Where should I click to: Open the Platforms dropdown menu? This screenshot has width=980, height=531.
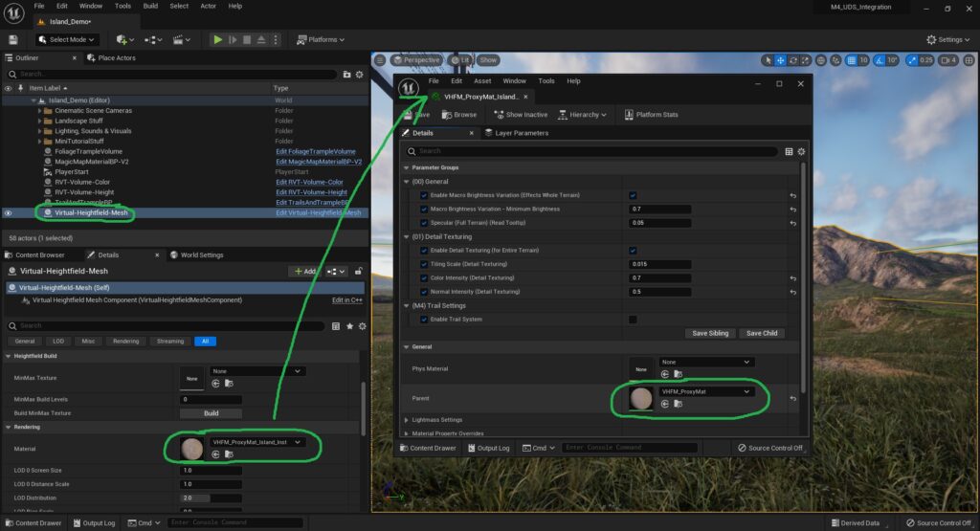pos(320,39)
